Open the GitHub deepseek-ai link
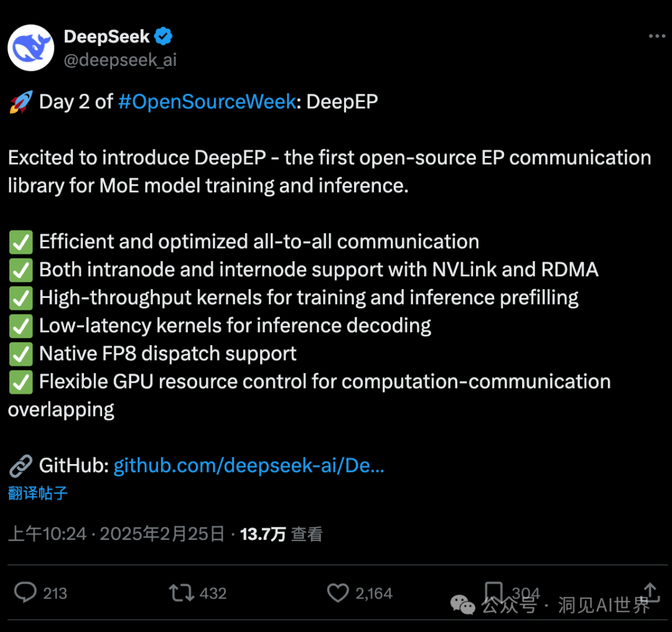The width and height of the screenshot is (672, 632). (248, 465)
